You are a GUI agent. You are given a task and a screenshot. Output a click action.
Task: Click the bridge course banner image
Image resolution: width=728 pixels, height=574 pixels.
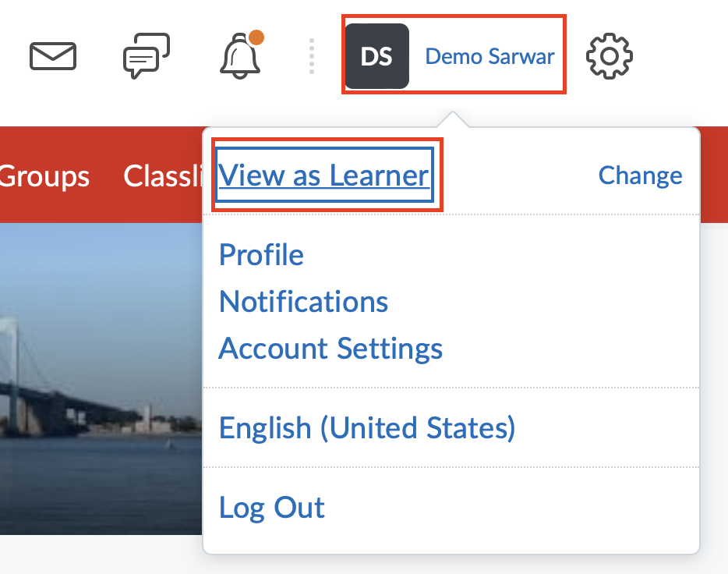click(101, 379)
